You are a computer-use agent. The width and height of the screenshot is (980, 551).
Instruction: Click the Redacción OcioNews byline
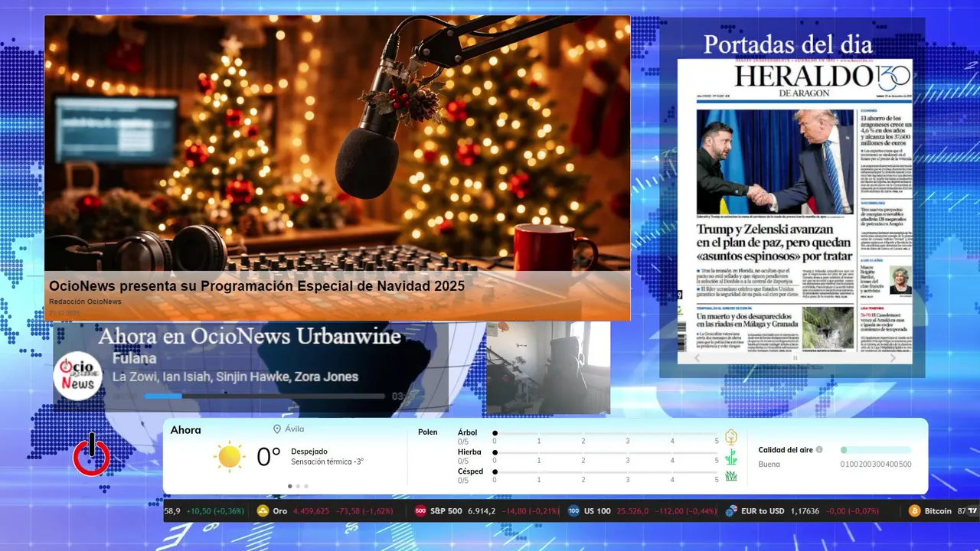coord(86,302)
